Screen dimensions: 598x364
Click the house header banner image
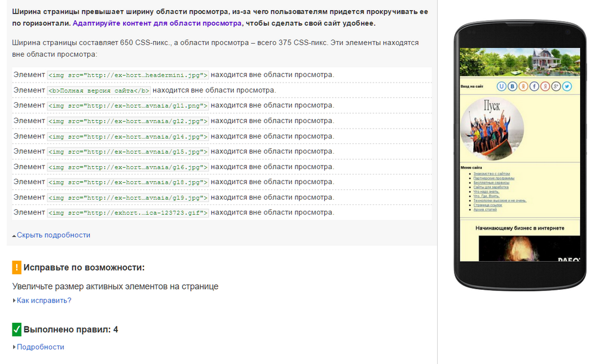(x=520, y=62)
